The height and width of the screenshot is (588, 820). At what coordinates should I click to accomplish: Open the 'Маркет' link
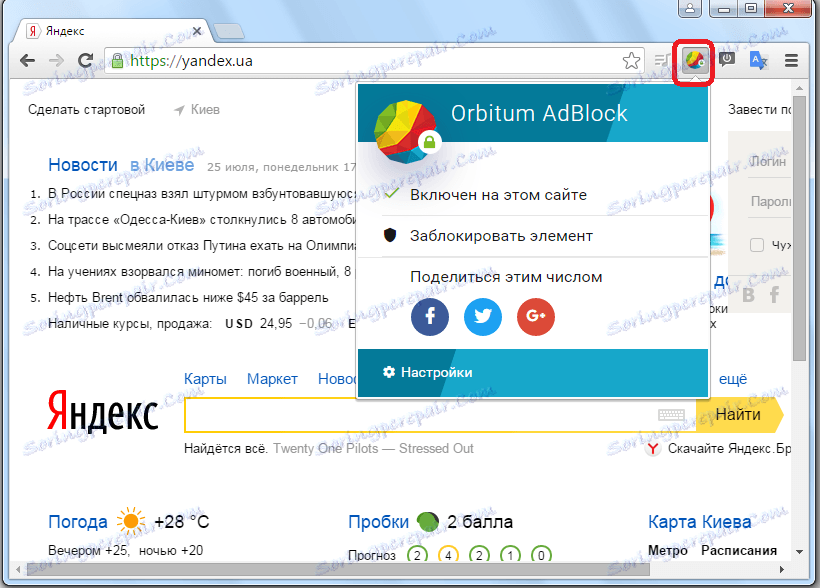tap(272, 379)
